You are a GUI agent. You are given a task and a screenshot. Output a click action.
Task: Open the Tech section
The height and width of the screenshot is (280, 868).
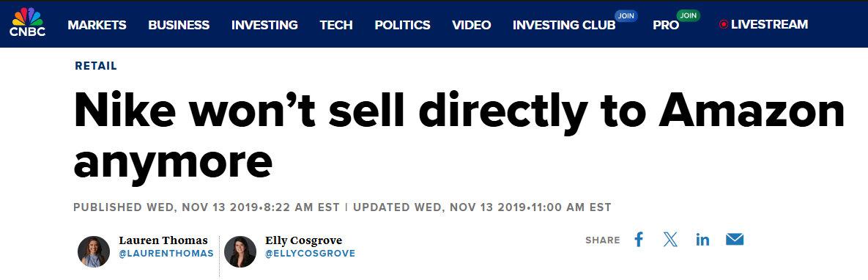(x=336, y=25)
